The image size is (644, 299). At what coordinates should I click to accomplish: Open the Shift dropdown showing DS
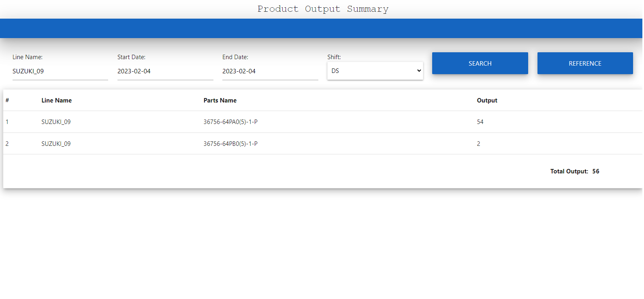(375, 71)
